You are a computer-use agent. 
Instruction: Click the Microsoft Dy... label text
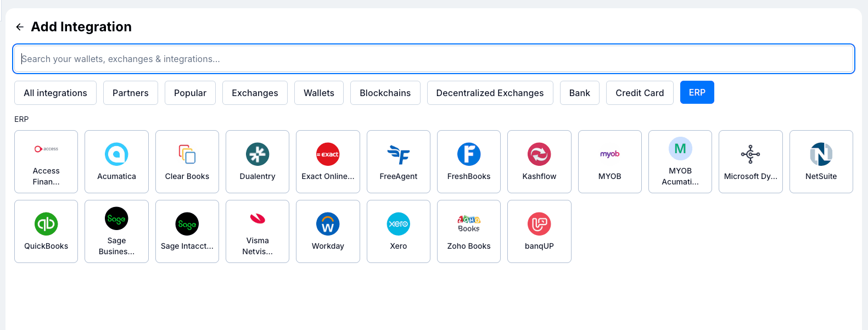coord(751,176)
